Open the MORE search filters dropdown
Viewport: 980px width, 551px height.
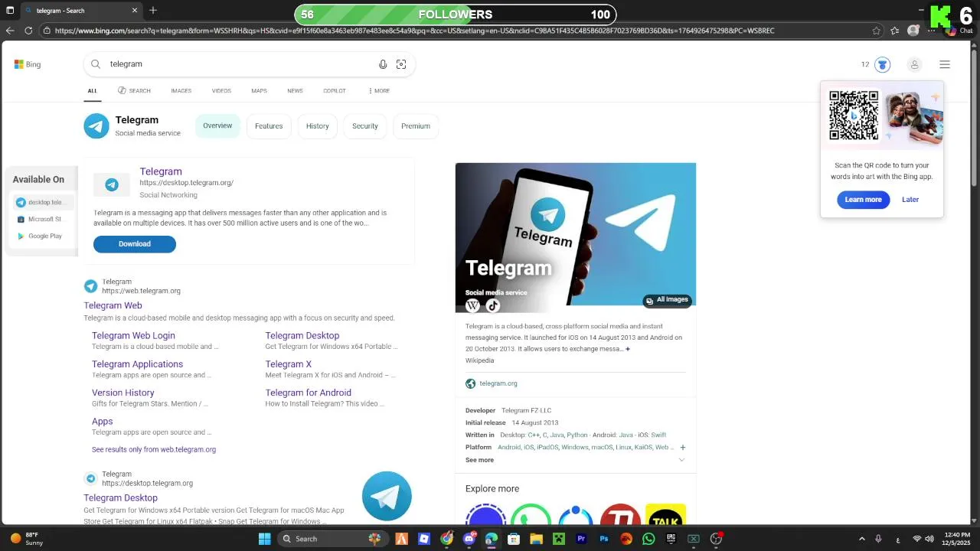click(379, 91)
